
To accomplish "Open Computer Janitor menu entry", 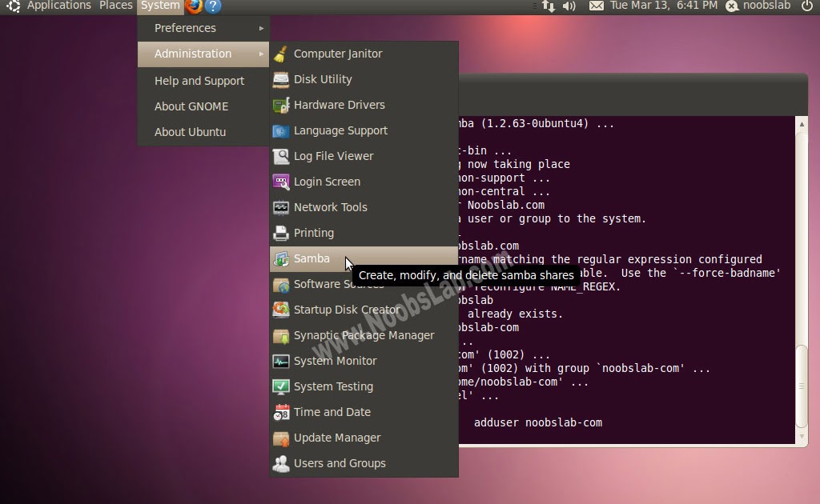I will [364, 54].
